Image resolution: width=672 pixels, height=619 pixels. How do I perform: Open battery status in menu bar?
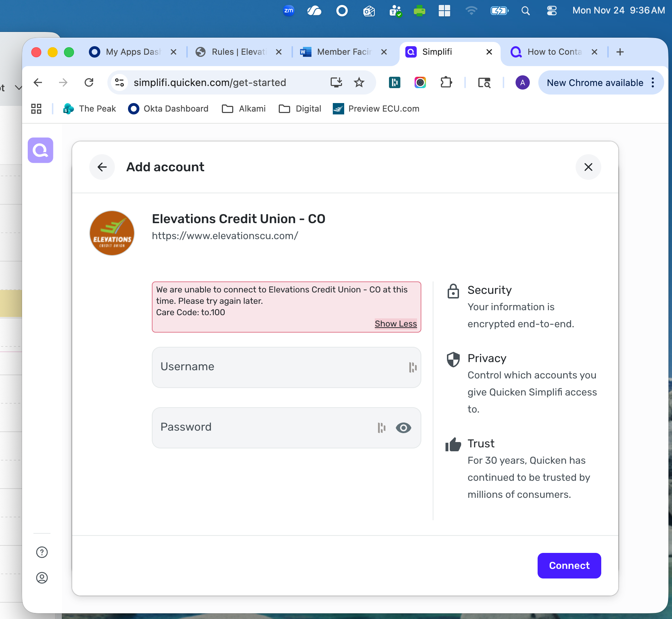(x=499, y=11)
